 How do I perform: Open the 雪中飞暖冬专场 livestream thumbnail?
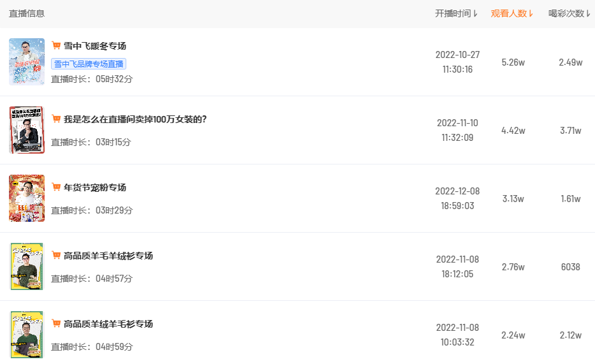(x=27, y=62)
